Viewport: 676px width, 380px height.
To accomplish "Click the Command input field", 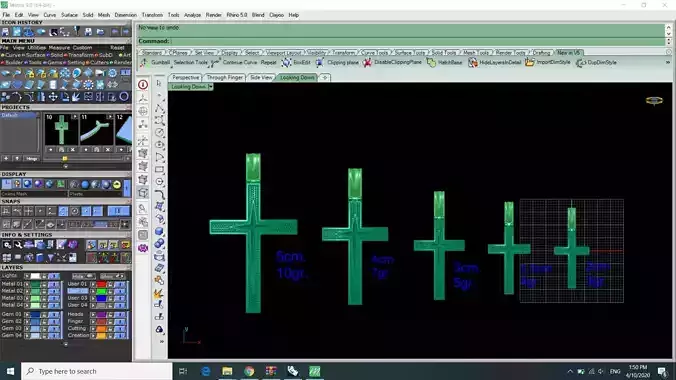I will click(417, 41).
